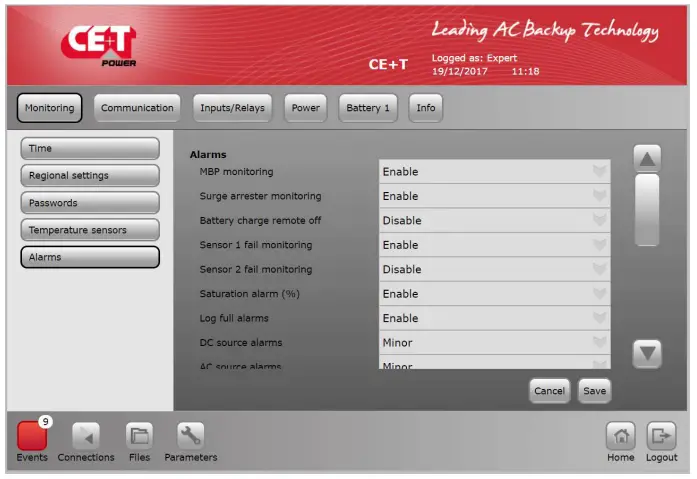This screenshot has width=697, height=479.
Task: Open the AC source alarms dropdown
Action: coord(495,362)
